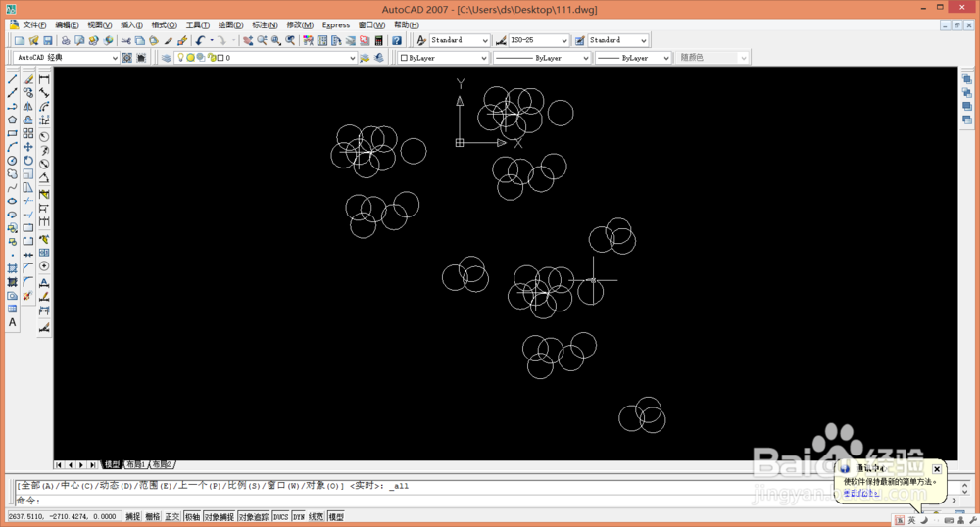Open the 绘图(D) menu

pyautogui.click(x=230, y=24)
